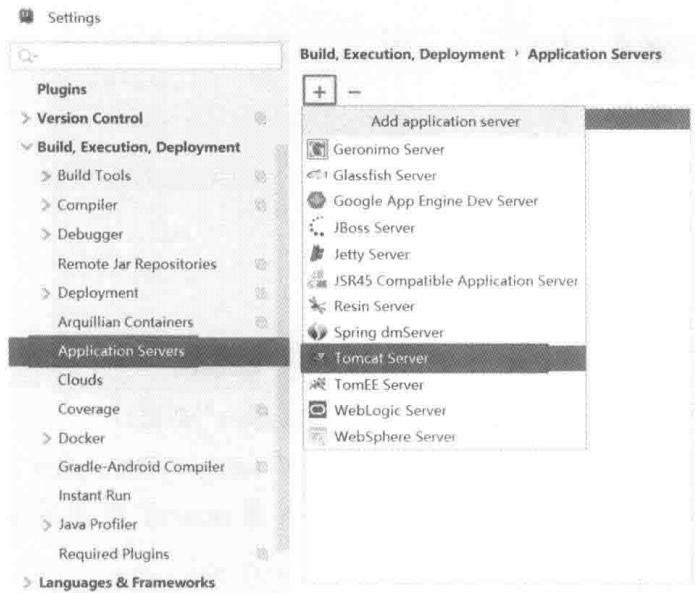Select Google App Engine Dev Server
The image size is (695, 593).
tap(444, 201)
